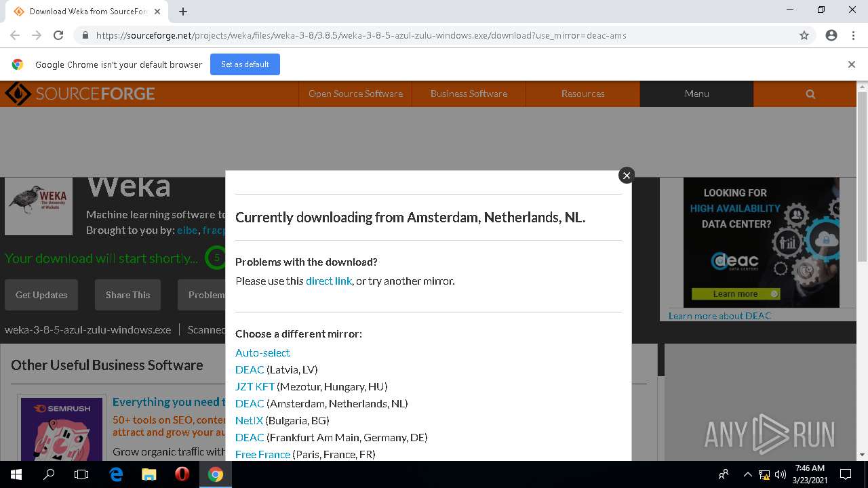Click the direct link for download

329,281
